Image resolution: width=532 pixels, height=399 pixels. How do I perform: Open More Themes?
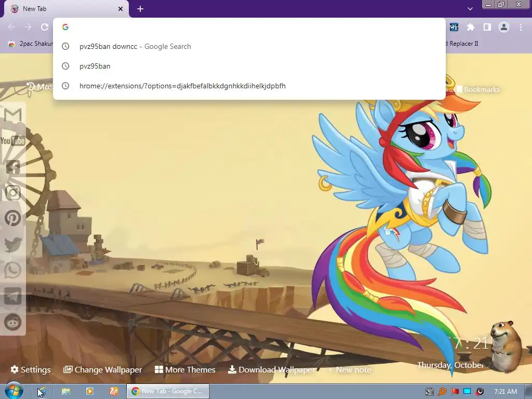[x=185, y=370]
